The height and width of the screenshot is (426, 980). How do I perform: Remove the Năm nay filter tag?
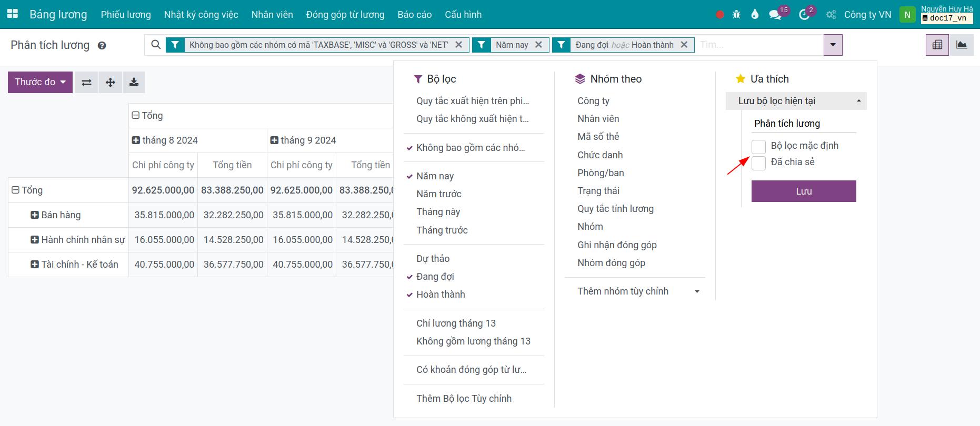pos(538,45)
